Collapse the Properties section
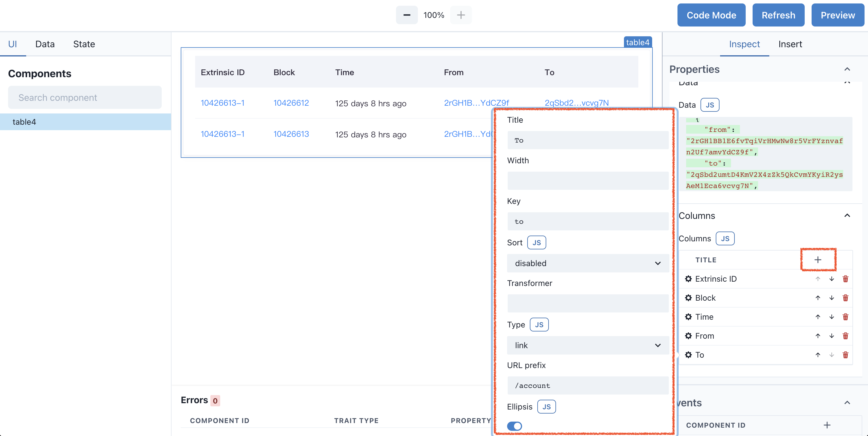The height and width of the screenshot is (436, 868). click(x=847, y=69)
